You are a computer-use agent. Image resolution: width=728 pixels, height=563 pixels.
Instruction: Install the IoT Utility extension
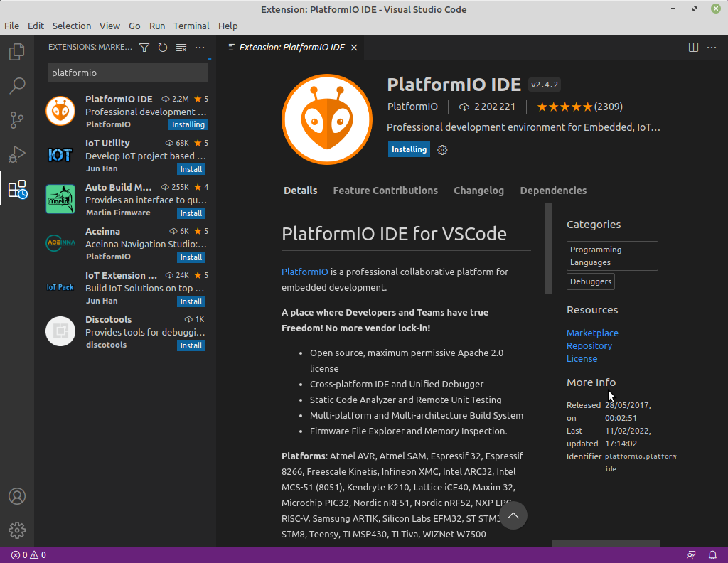191,169
